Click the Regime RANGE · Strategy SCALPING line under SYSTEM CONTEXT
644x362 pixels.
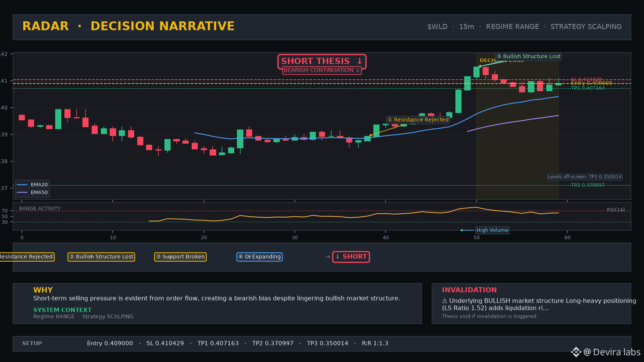[x=84, y=316]
